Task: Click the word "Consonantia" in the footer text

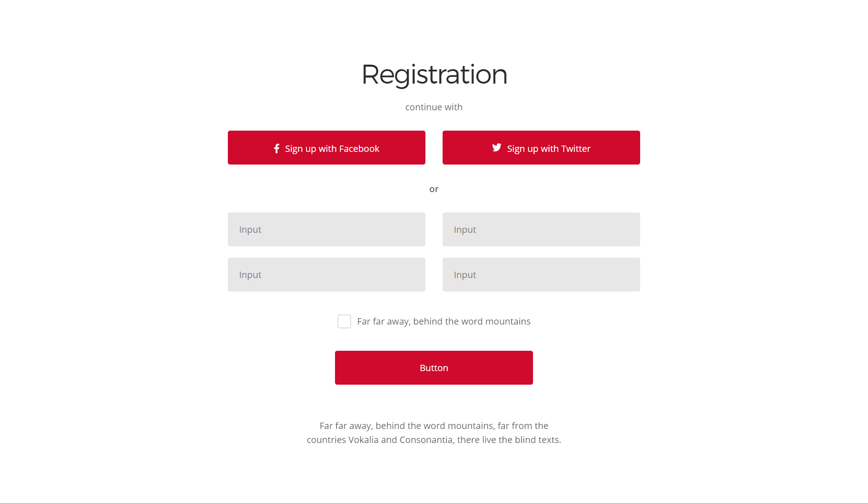Action: (426, 440)
